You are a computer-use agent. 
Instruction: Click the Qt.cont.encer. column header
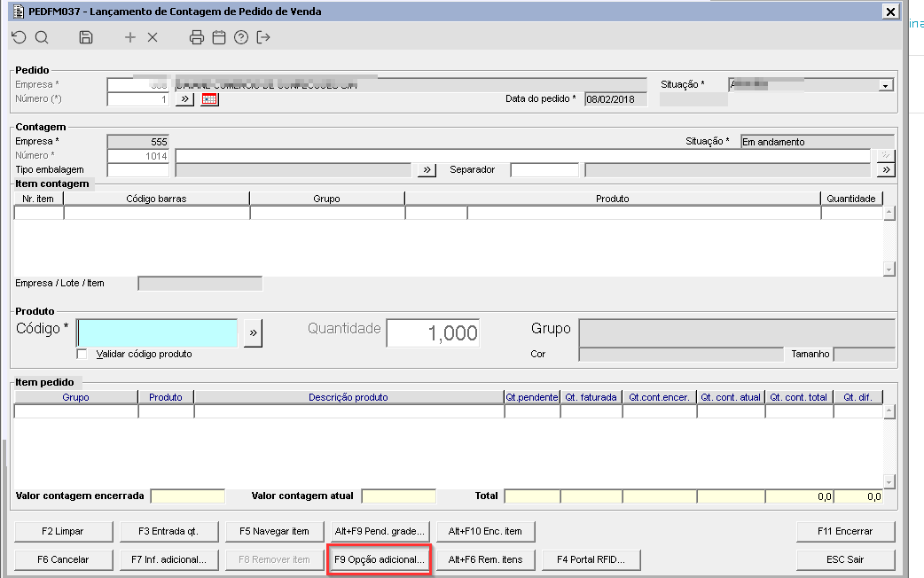pyautogui.click(x=660, y=397)
